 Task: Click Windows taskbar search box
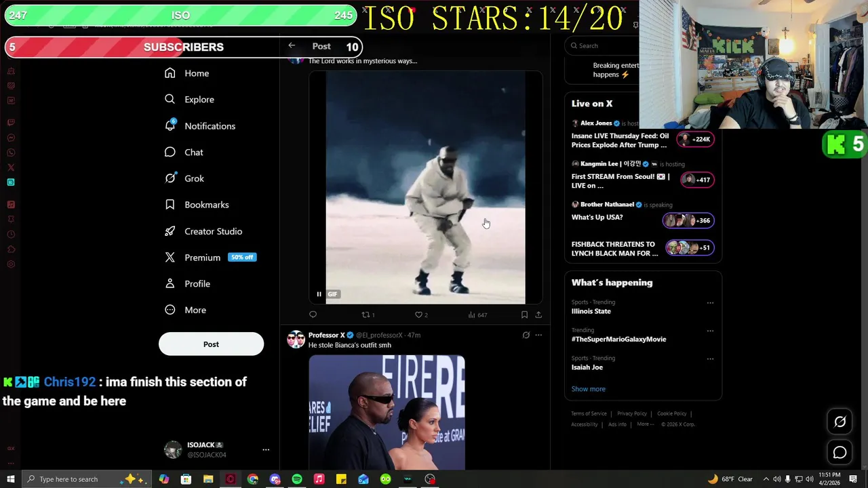[x=88, y=479]
